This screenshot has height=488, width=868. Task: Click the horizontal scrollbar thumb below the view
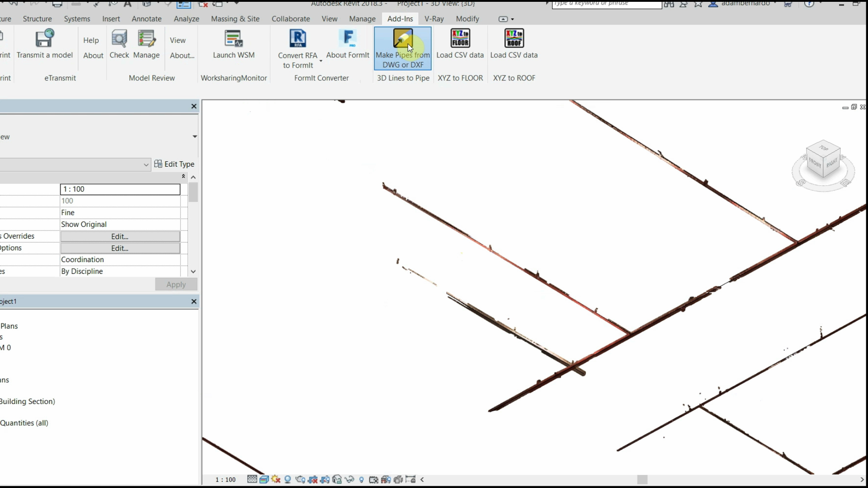coord(642,479)
